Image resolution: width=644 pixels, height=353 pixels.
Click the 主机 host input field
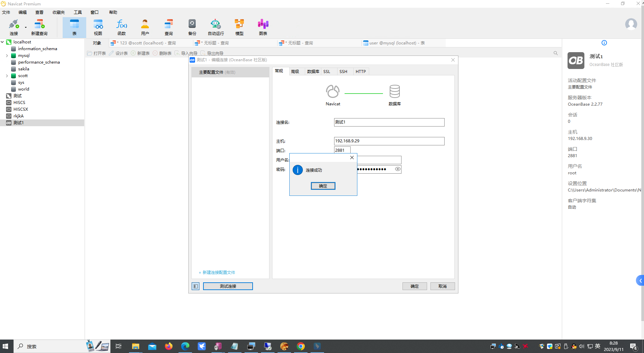[389, 141]
